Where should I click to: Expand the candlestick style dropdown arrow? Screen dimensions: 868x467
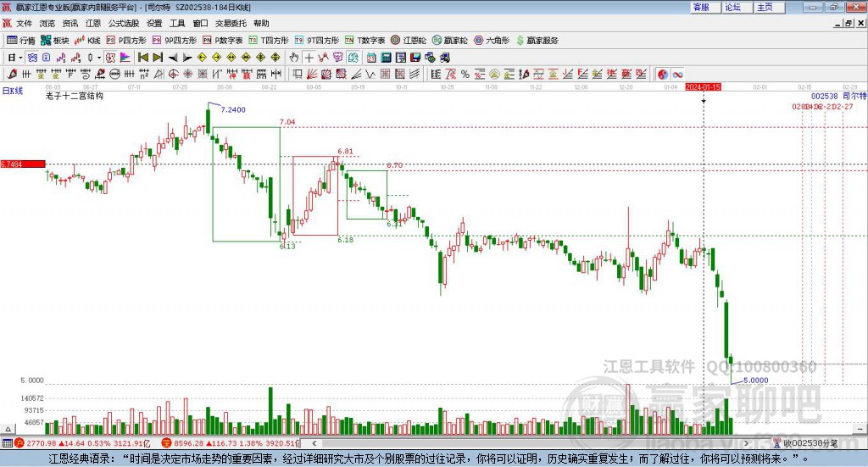[x=99, y=58]
